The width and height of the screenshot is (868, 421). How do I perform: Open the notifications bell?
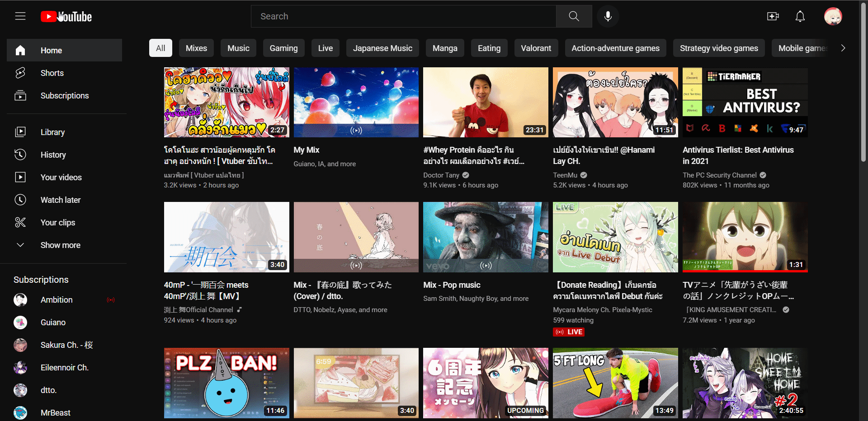click(800, 16)
